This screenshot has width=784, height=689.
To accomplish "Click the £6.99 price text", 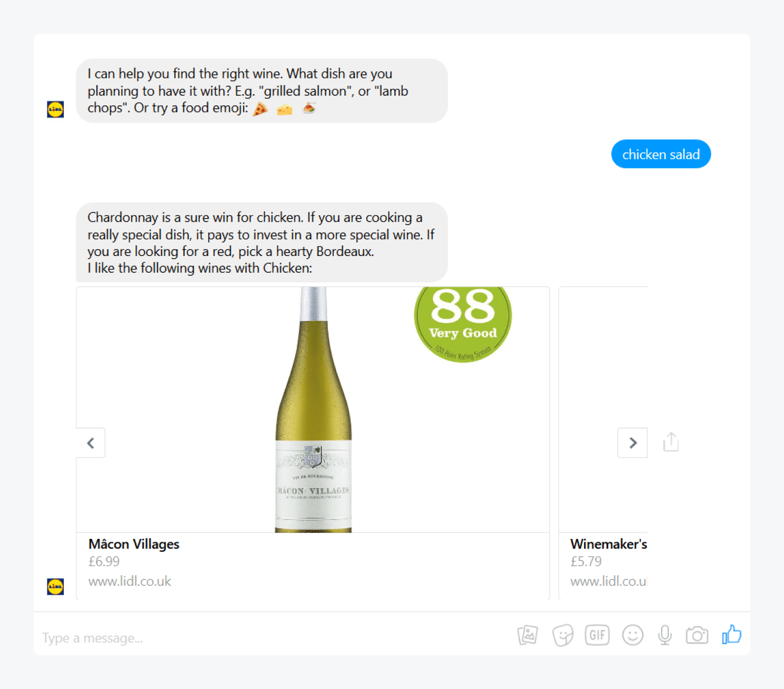I will coord(104,561).
